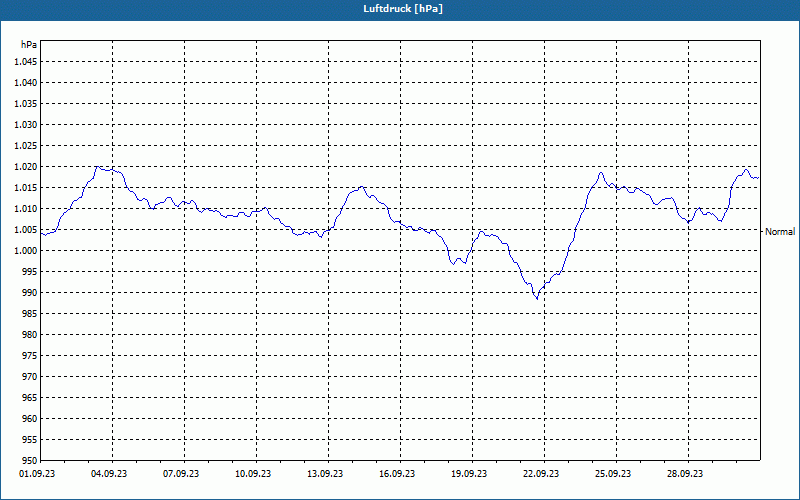Click the date label 19.09.23
This screenshot has height=500, width=800.
tap(469, 474)
